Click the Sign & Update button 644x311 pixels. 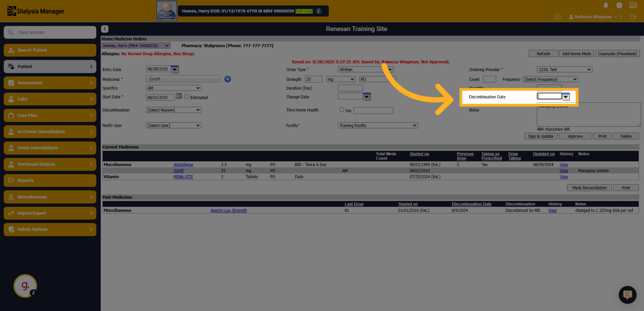pyautogui.click(x=541, y=136)
